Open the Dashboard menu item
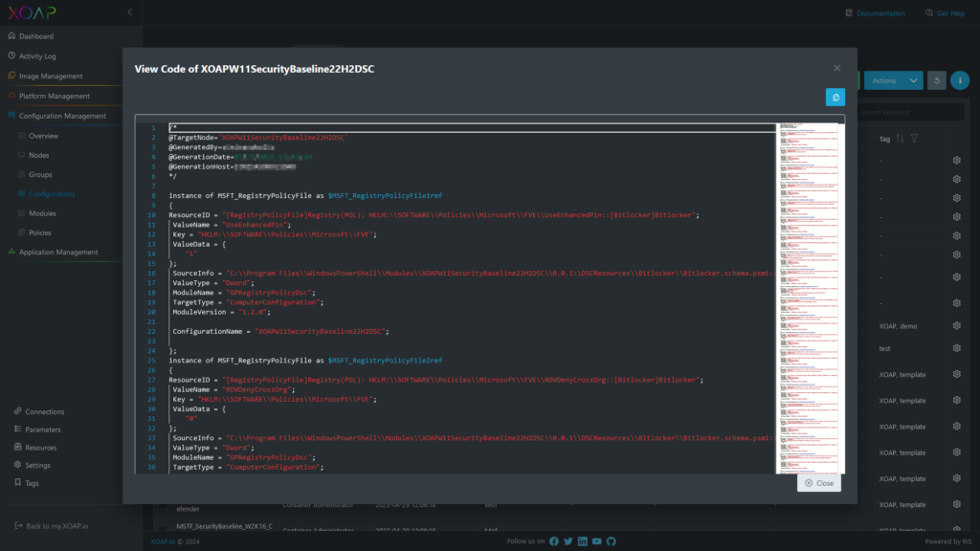This screenshot has width=980, height=551. (x=36, y=36)
